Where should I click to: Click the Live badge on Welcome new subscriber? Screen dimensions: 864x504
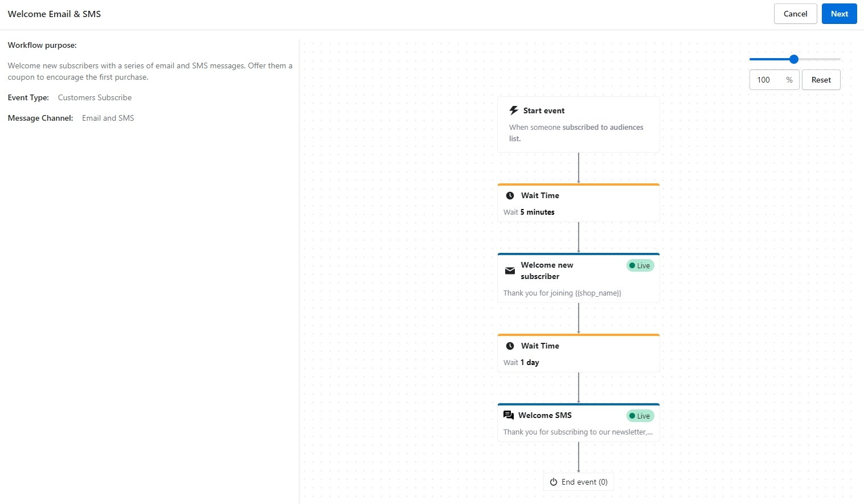[x=640, y=265]
